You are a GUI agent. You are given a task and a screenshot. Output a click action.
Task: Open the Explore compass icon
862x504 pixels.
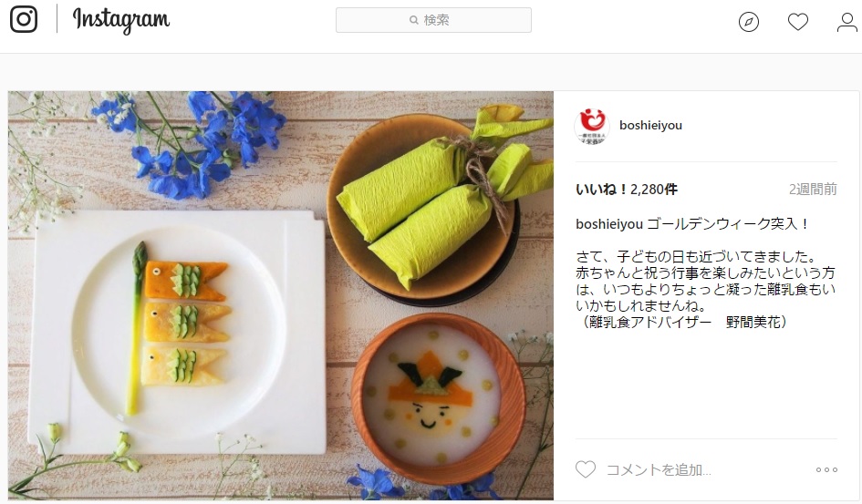click(x=748, y=22)
